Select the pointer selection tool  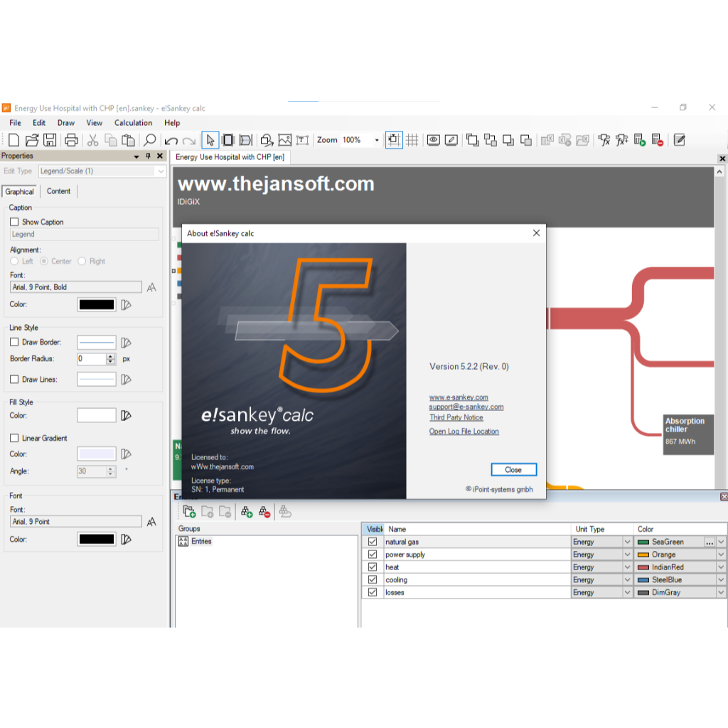pos(210,140)
